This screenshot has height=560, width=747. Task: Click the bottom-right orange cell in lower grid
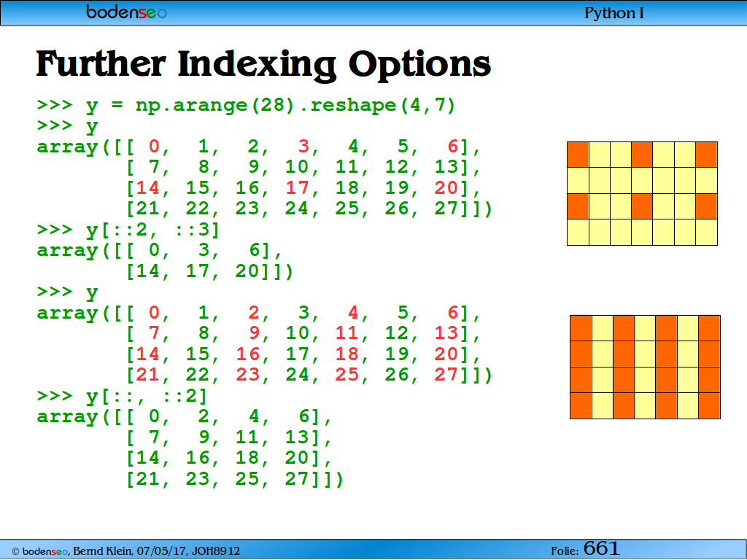point(709,405)
